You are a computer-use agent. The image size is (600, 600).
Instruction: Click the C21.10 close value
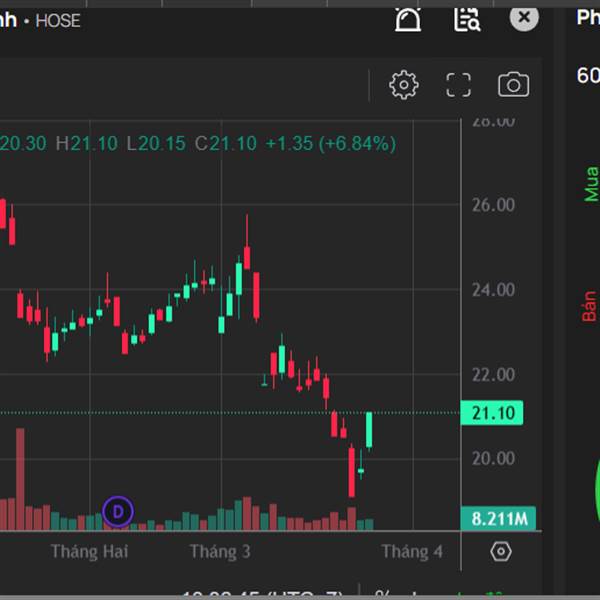tap(225, 143)
